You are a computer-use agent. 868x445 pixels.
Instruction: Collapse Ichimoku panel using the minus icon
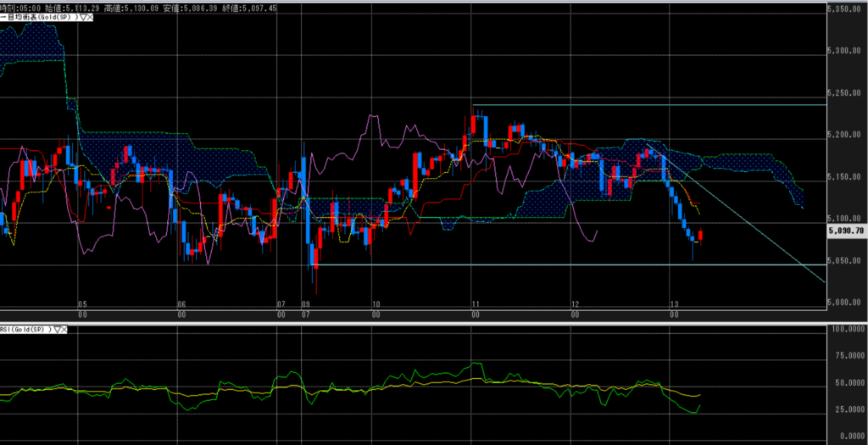pyautogui.click(x=3, y=17)
